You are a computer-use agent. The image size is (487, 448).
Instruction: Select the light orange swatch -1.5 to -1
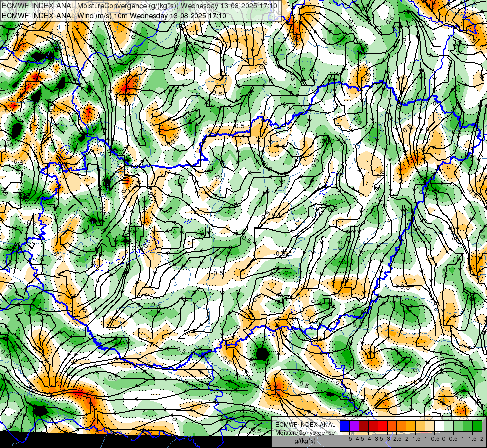420,426
